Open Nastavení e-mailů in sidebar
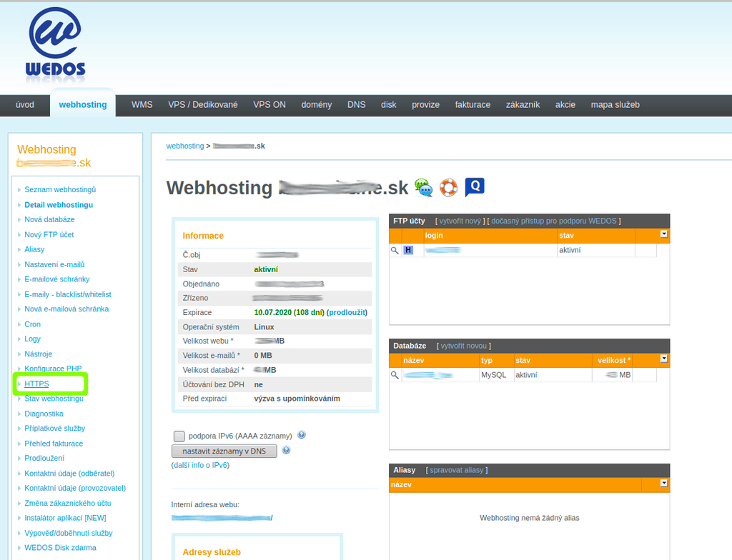The height and width of the screenshot is (560, 732). [54, 264]
